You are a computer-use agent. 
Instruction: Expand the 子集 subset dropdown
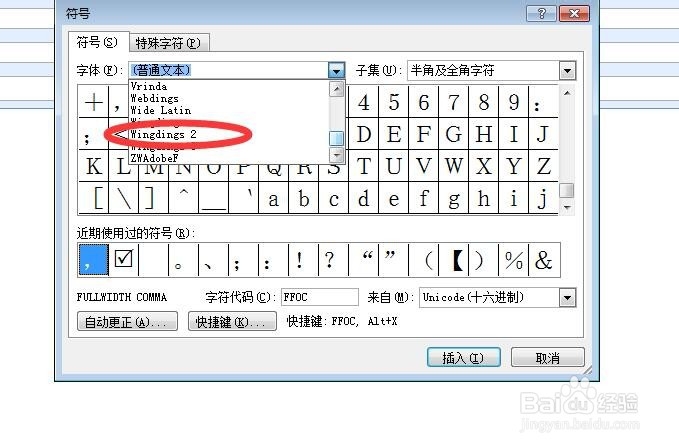[567, 71]
